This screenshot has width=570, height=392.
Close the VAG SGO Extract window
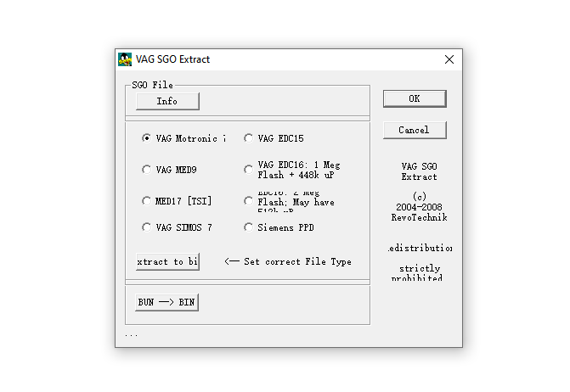(449, 59)
